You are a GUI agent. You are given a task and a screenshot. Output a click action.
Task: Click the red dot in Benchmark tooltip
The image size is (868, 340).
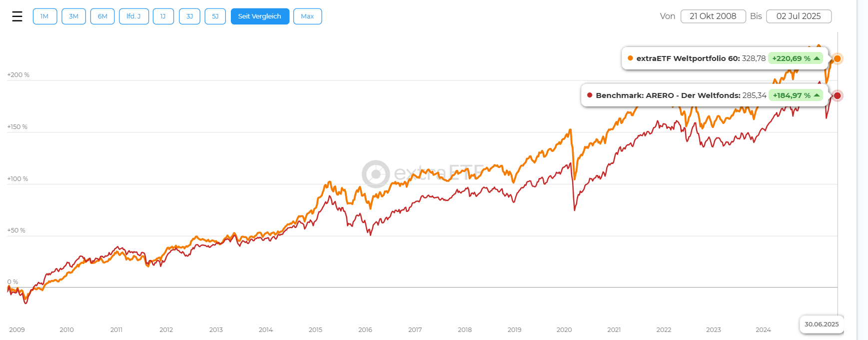(590, 95)
